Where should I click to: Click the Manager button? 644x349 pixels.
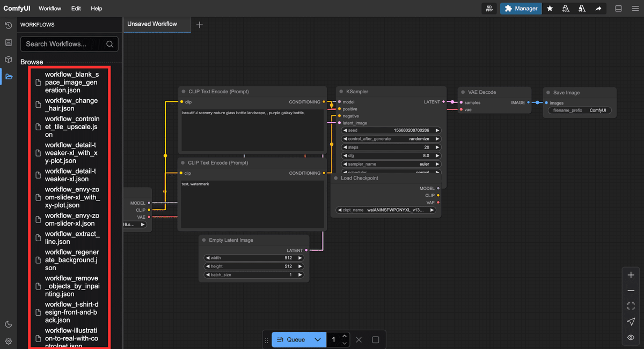coord(521,9)
